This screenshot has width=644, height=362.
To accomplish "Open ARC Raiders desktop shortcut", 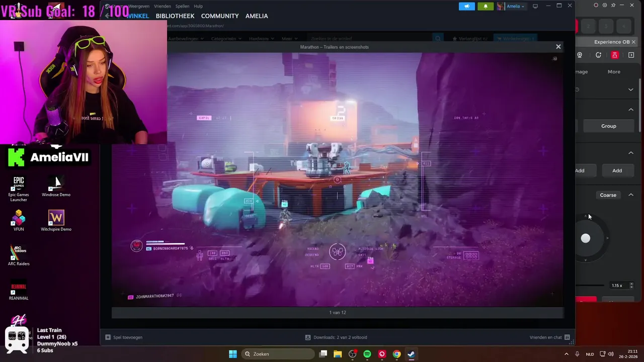I will (x=19, y=255).
